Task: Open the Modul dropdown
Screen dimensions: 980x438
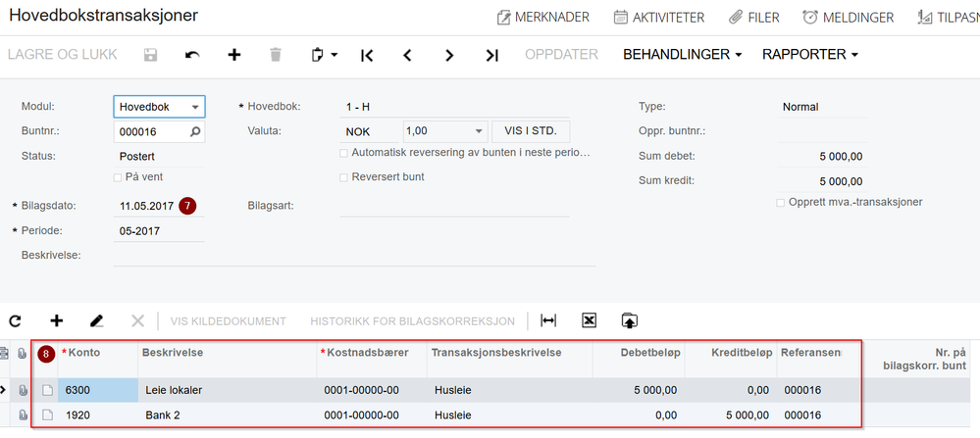Action: [196, 106]
